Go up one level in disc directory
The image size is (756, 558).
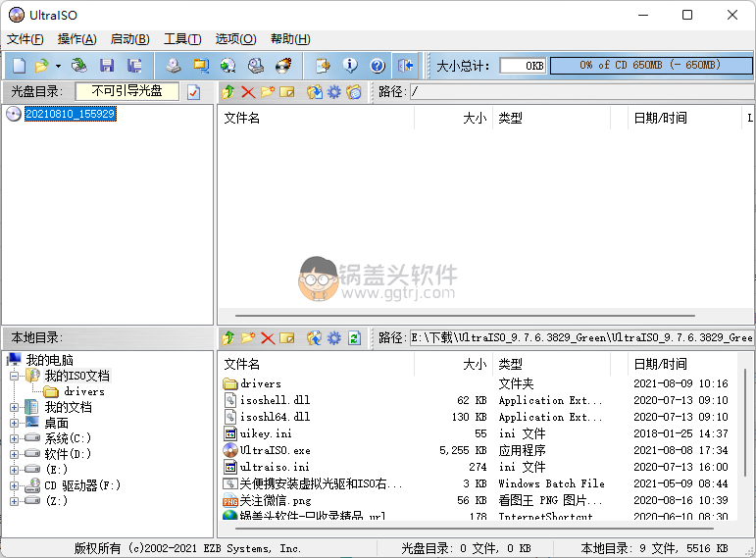point(228,91)
